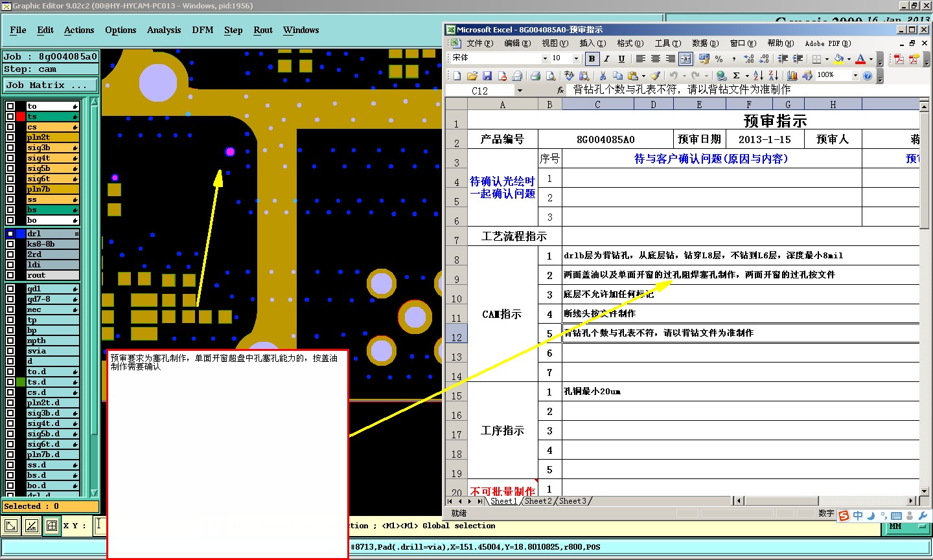Open the zoom 100% dropdown

pos(855,76)
